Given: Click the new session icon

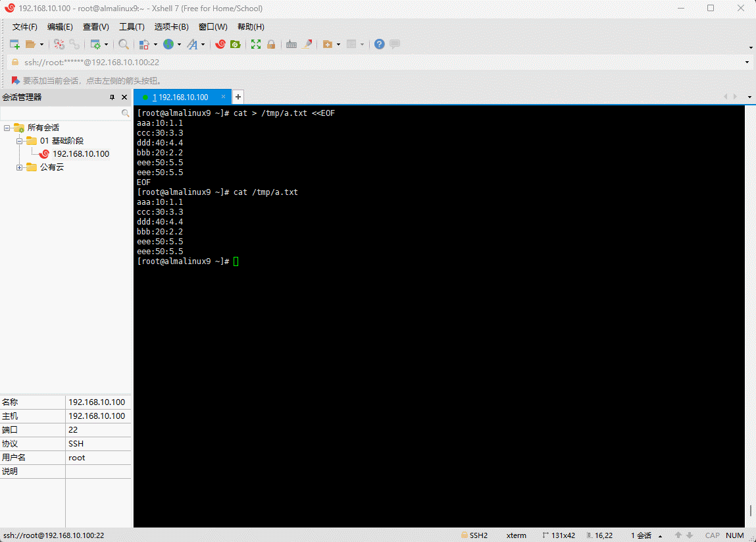Looking at the screenshot, I should click(14, 44).
